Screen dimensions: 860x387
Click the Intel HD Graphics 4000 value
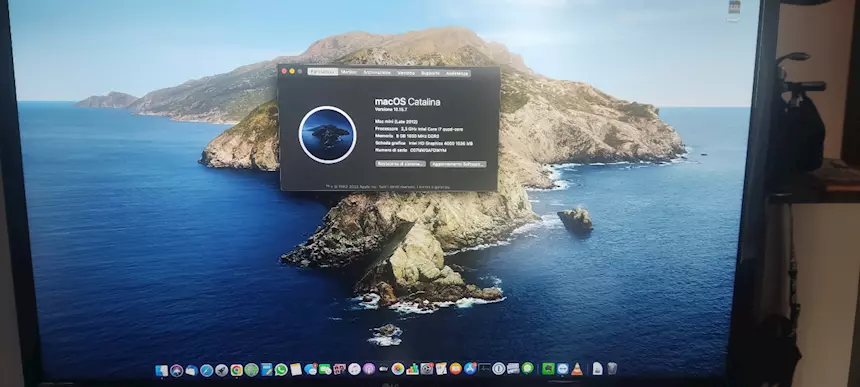pyautogui.click(x=441, y=143)
